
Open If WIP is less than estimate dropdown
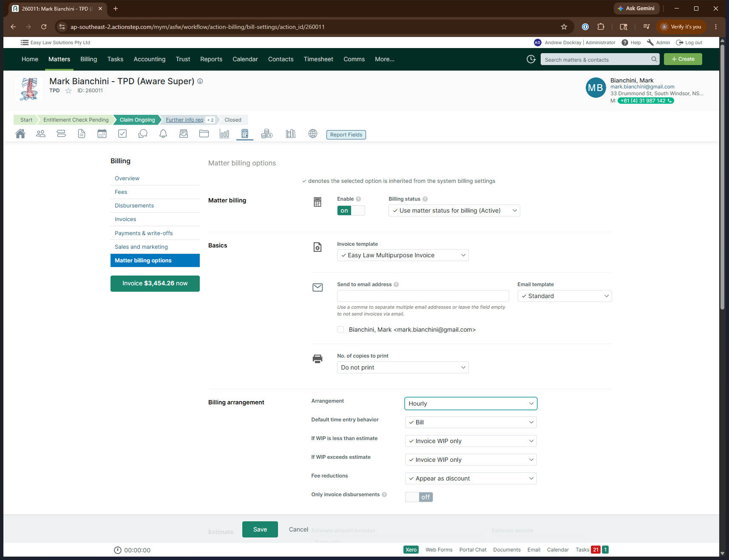tap(471, 441)
